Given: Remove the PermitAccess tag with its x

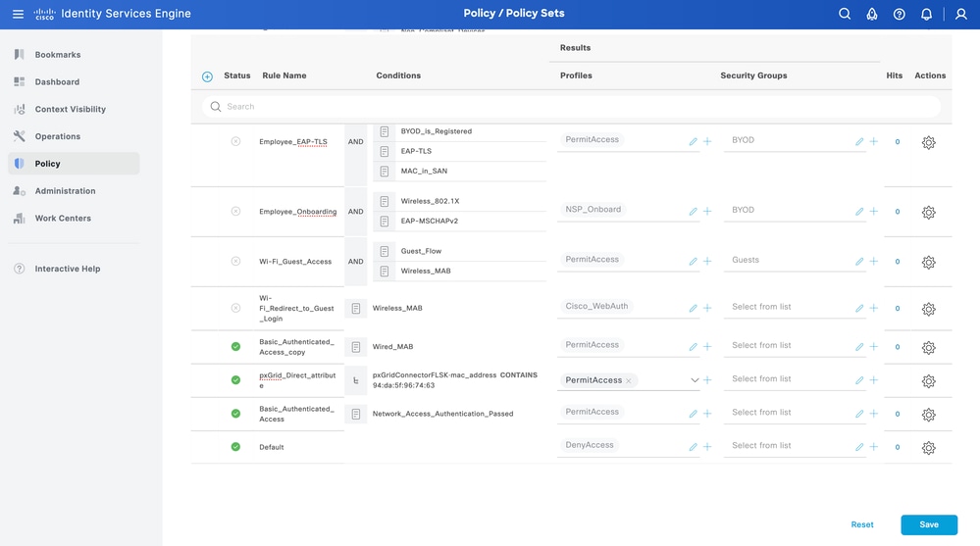Looking at the screenshot, I should [628, 380].
